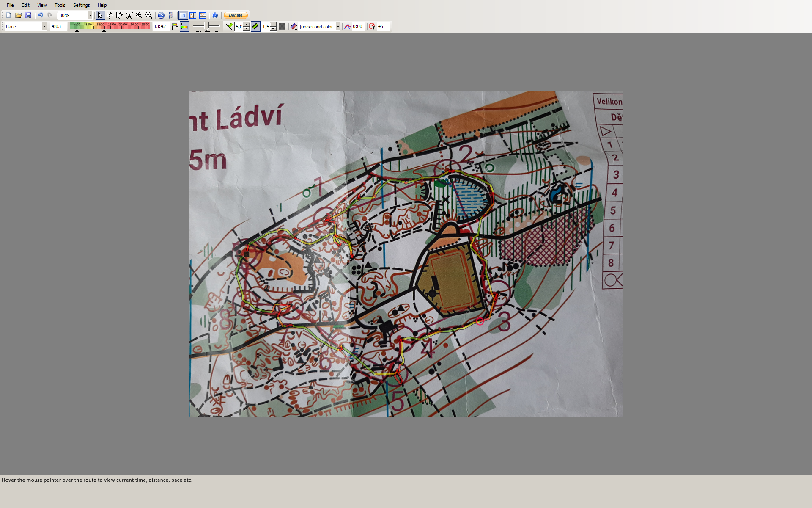Toggle full map view layout
This screenshot has height=508, width=812.
coord(183,15)
